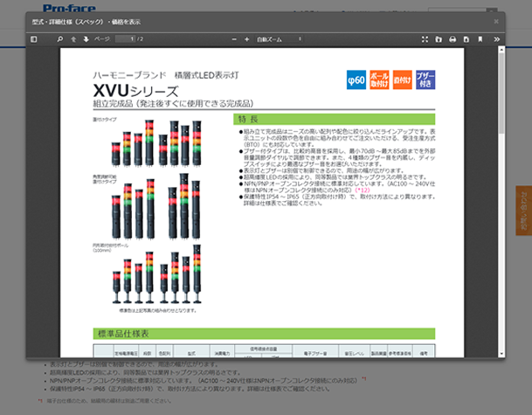532x415 pixels.
Task: Open the find-in-document search icon
Action: [60, 39]
